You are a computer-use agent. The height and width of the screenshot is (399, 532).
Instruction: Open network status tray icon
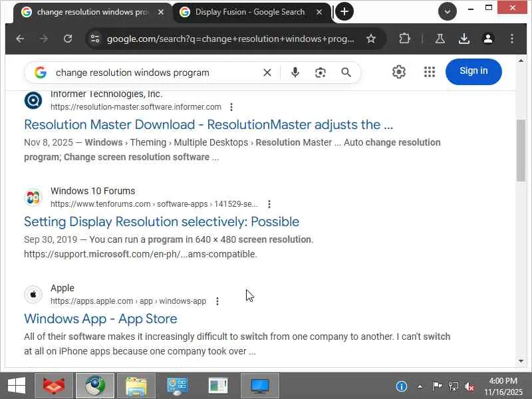(454, 386)
